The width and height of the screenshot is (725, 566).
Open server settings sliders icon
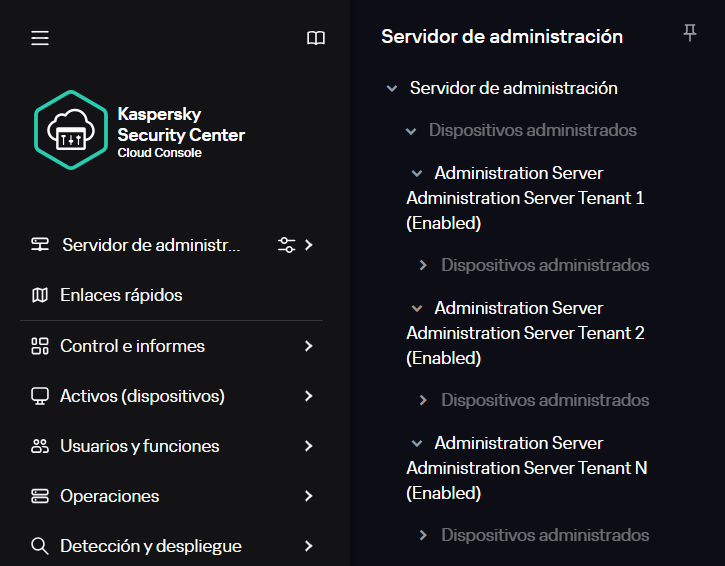point(286,245)
